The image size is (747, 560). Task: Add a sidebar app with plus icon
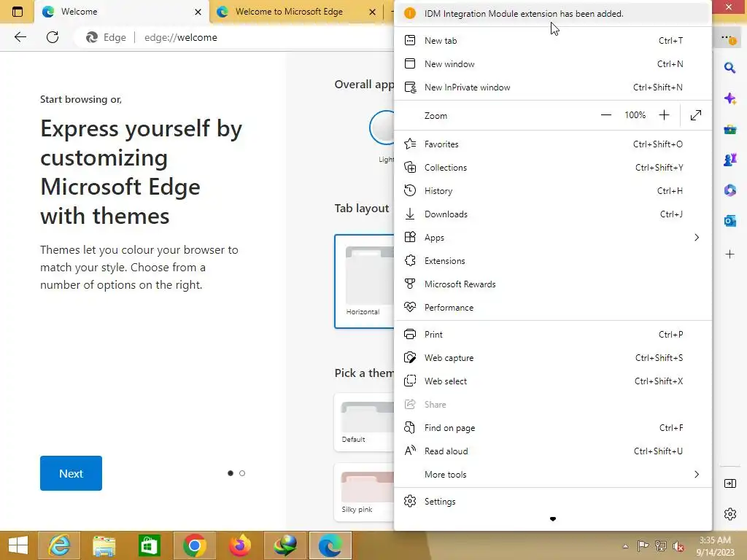[x=729, y=254]
